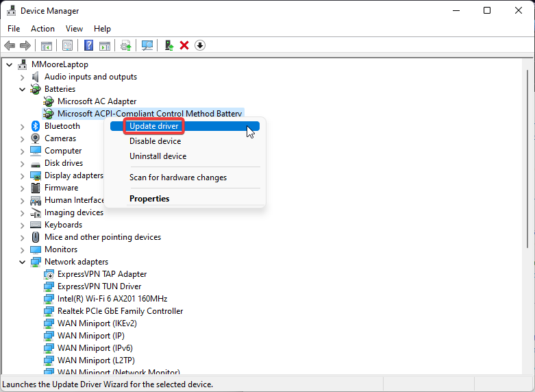Choose Update driver in context menu
This screenshot has width=535, height=392.
coord(185,126)
